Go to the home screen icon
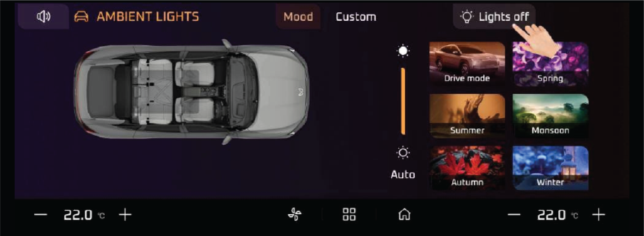 pyautogui.click(x=404, y=214)
